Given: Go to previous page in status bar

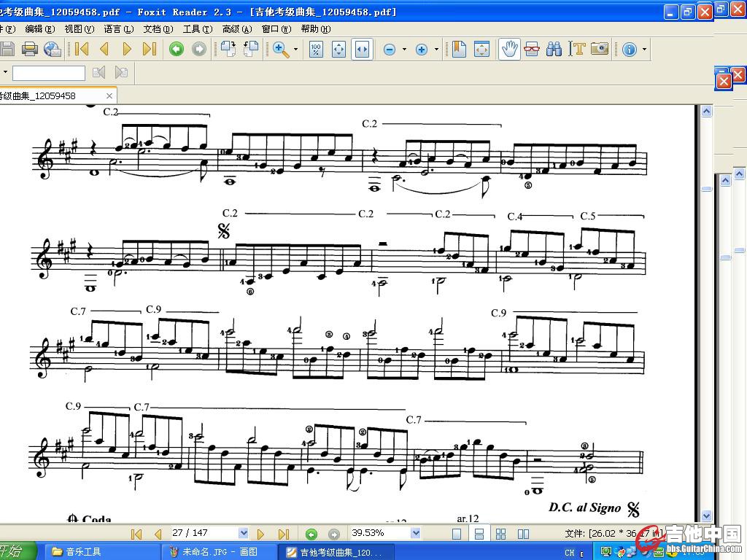Looking at the screenshot, I should [158, 534].
